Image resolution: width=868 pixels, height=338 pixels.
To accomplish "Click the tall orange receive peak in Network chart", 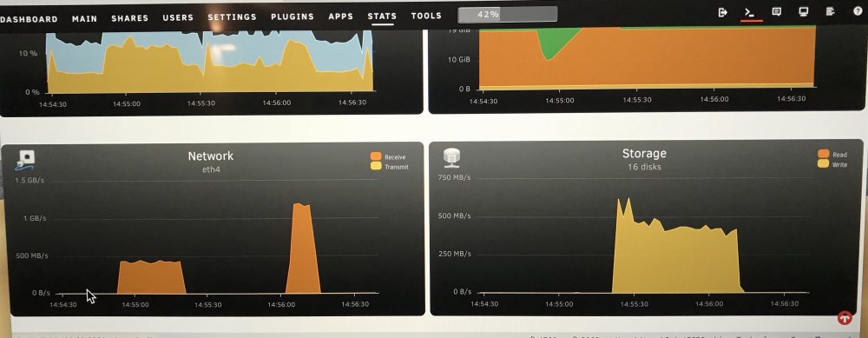I will pyautogui.click(x=303, y=249).
